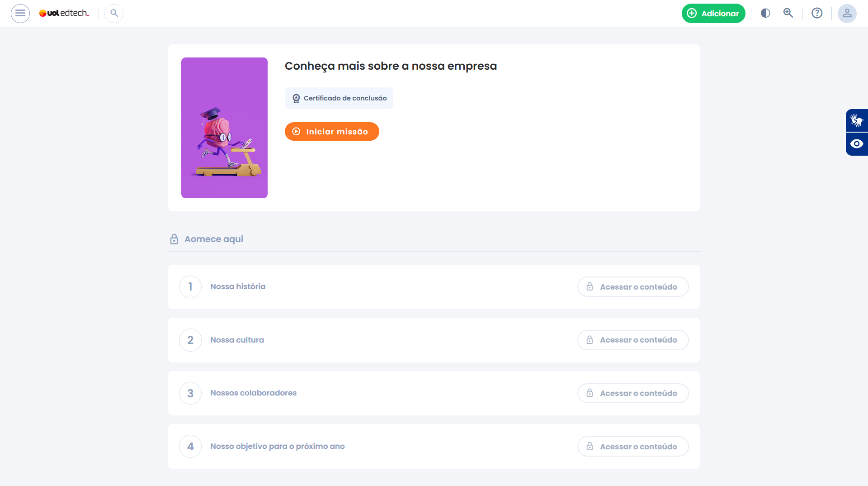The width and height of the screenshot is (868, 486).
Task: Click the brain on treadmill thumbnail
Action: point(224,128)
